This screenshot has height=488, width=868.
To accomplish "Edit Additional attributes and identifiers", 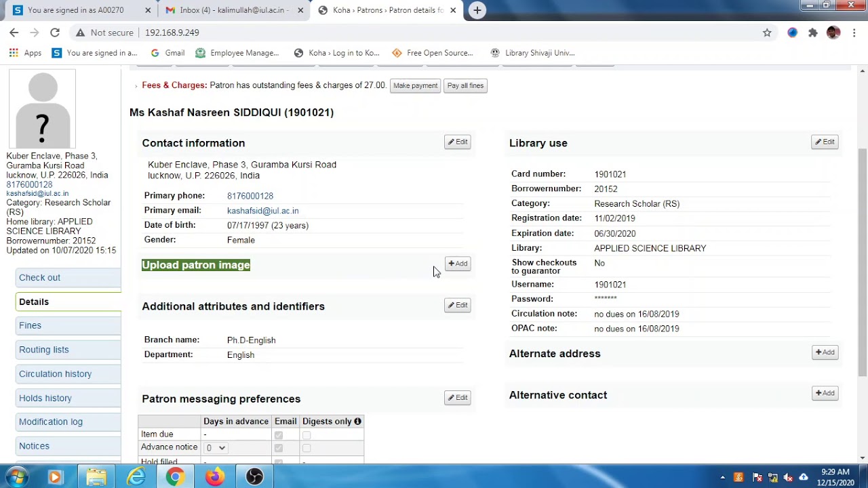I will click(x=458, y=305).
